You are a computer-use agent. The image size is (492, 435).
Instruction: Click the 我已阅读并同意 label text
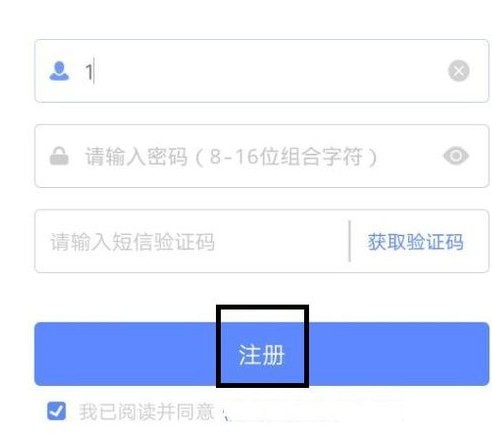147,411
